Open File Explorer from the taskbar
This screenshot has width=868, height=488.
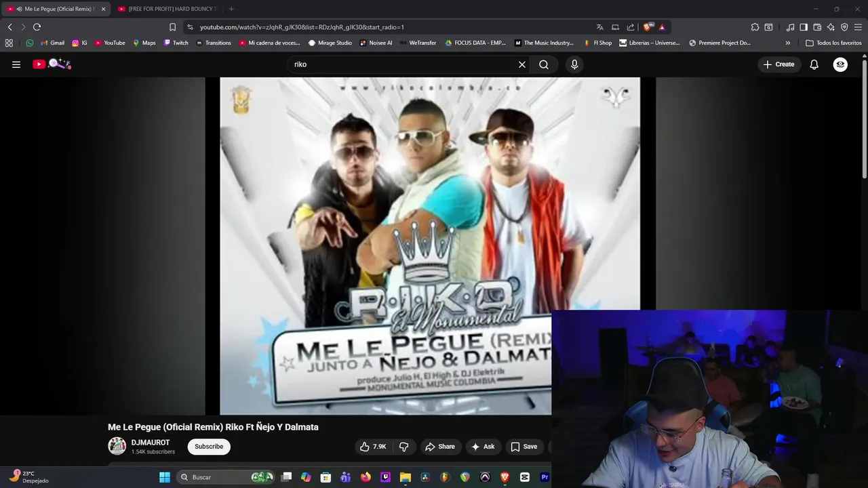tap(405, 477)
